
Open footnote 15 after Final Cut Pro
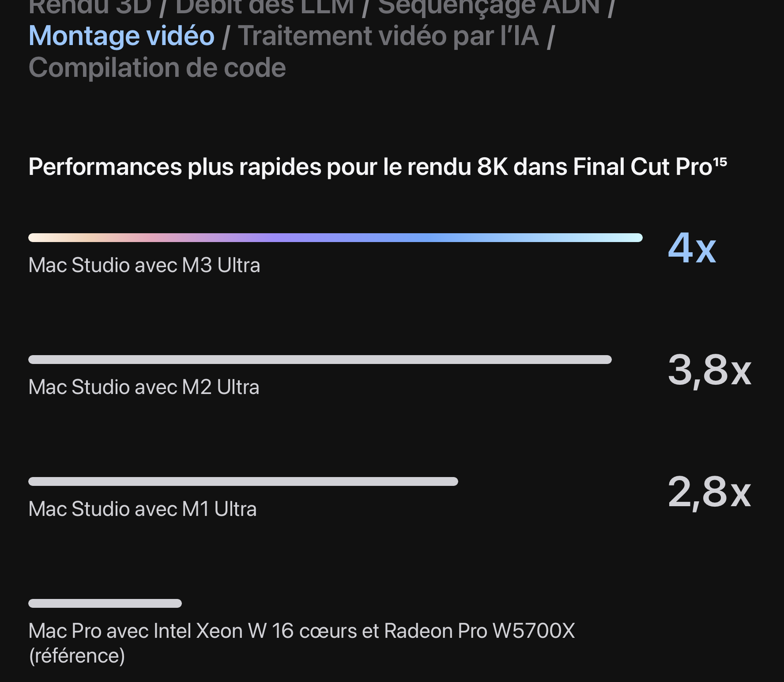coord(720,162)
